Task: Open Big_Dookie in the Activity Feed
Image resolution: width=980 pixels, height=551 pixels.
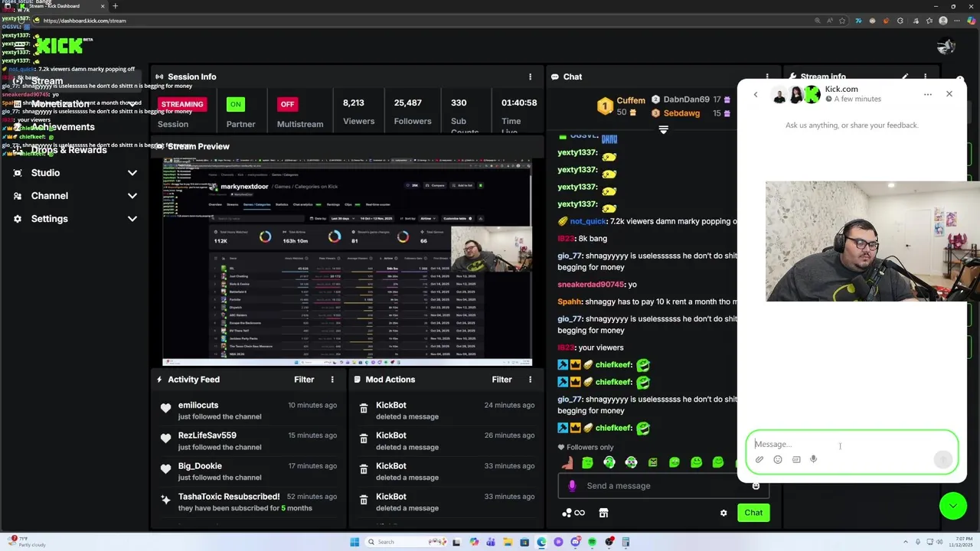Action: tap(200, 466)
